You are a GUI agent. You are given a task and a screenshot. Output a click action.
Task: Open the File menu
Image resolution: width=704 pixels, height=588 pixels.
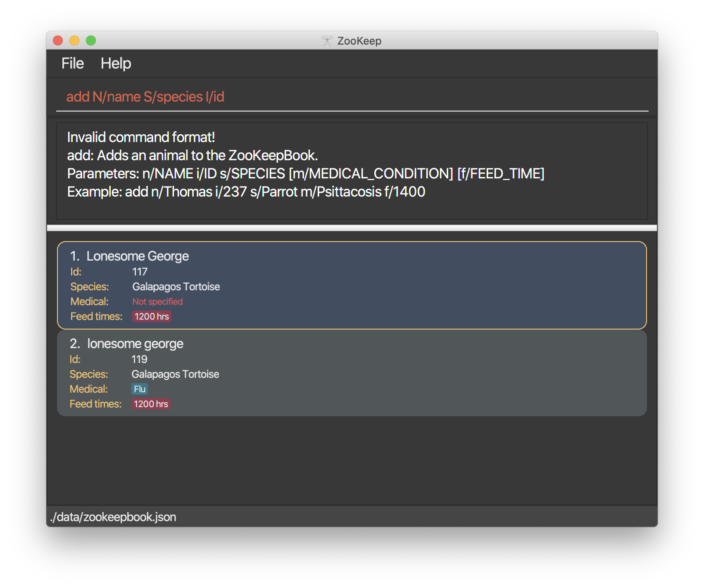(x=73, y=64)
